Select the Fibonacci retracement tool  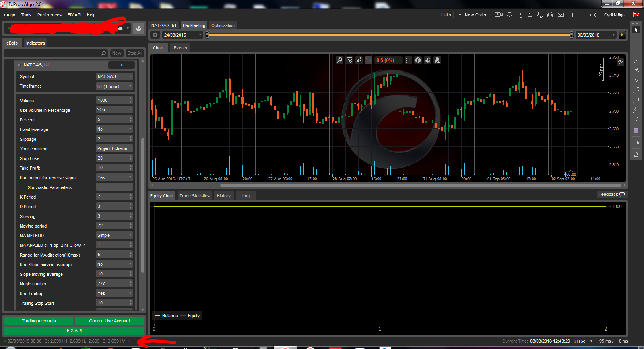[636, 90]
